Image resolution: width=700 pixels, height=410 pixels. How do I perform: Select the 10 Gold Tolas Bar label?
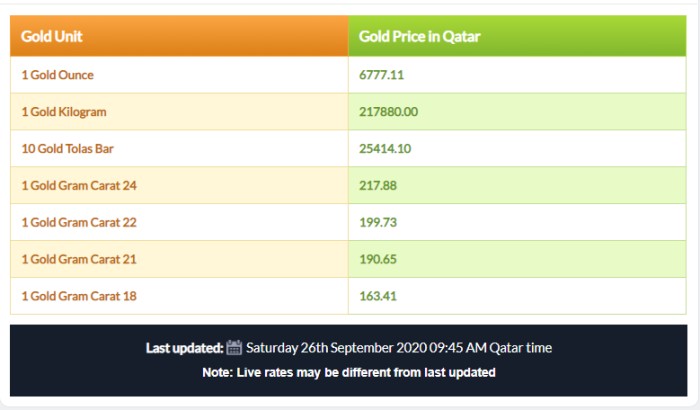pos(67,148)
